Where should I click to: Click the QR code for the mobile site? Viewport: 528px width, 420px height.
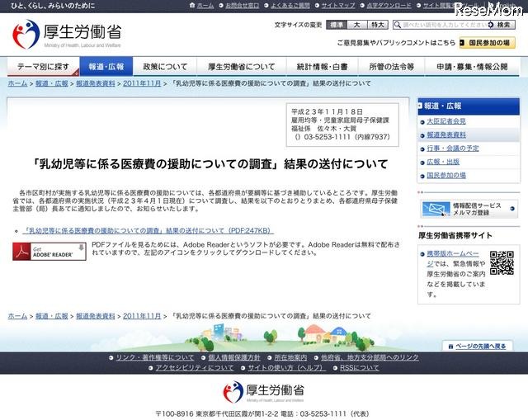(x=502, y=262)
